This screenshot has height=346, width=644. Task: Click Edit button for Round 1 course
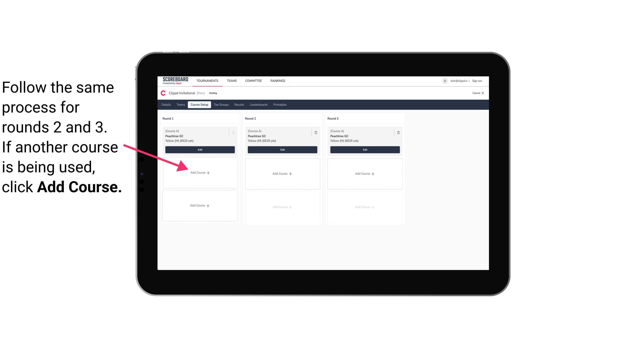(200, 150)
